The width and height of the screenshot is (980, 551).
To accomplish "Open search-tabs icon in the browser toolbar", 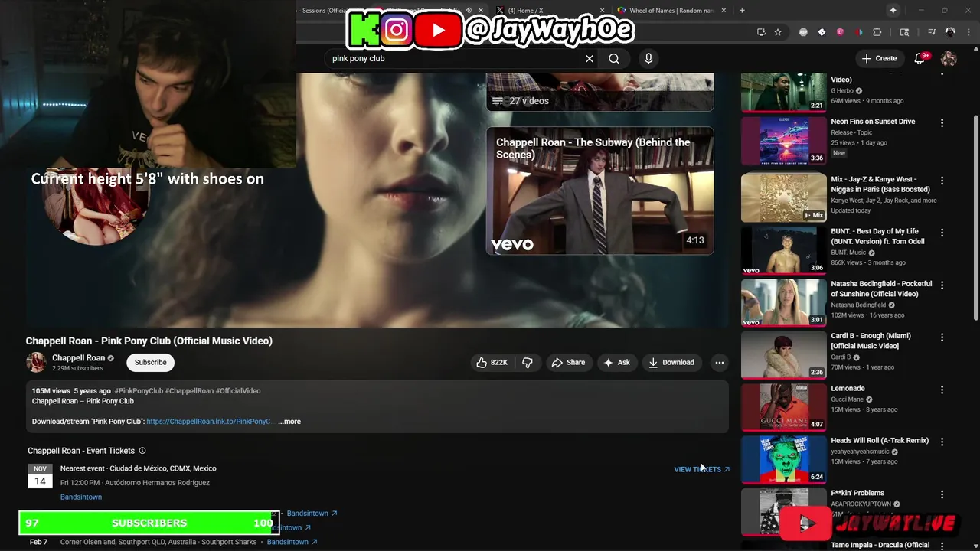I will [904, 32].
